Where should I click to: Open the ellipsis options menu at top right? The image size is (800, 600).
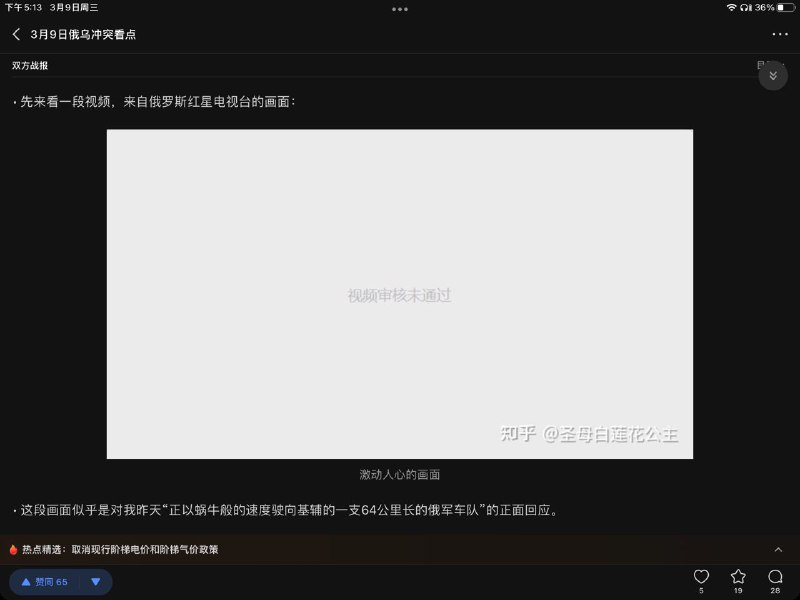[x=780, y=34]
